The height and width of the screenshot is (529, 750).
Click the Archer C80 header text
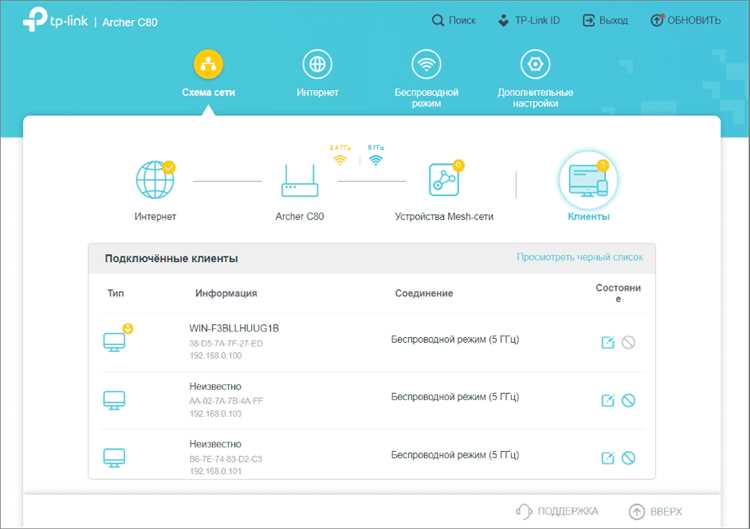pyautogui.click(x=130, y=22)
